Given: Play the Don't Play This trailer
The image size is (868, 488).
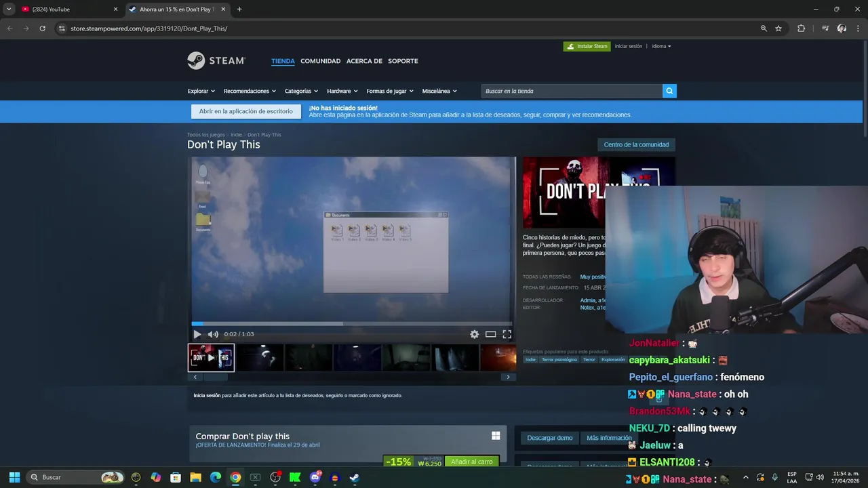Looking at the screenshot, I should (x=197, y=334).
